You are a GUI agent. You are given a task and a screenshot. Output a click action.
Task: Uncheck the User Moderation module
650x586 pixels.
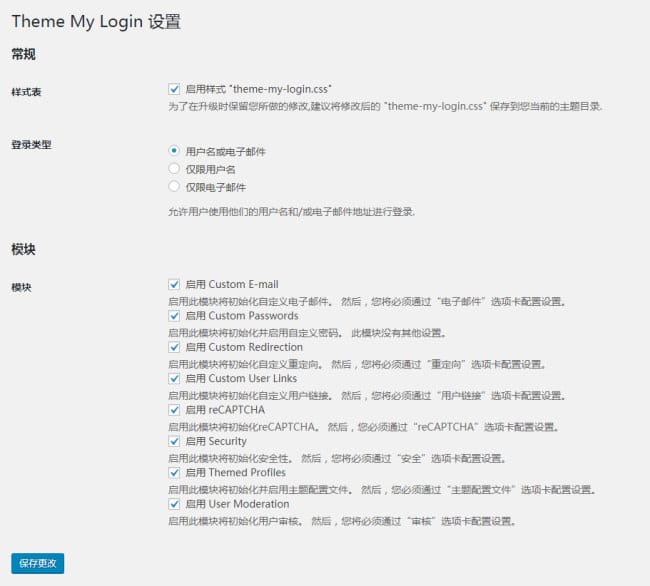tap(174, 504)
